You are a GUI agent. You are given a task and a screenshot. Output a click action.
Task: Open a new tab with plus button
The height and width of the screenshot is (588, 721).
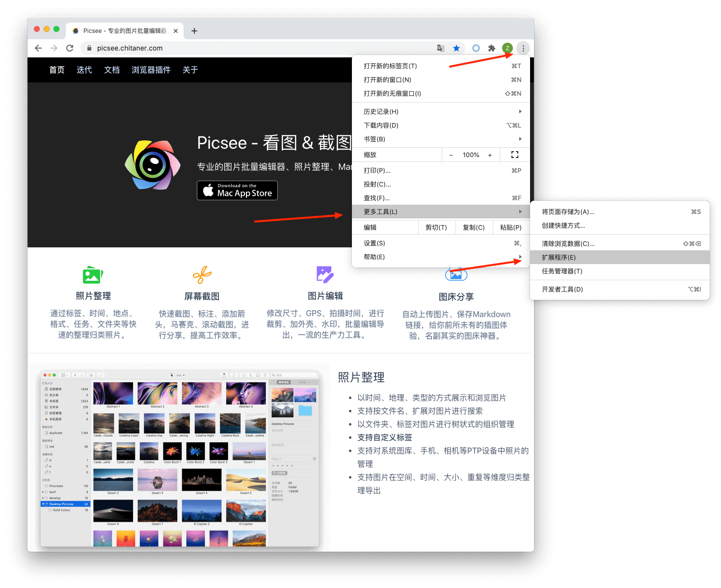194,31
